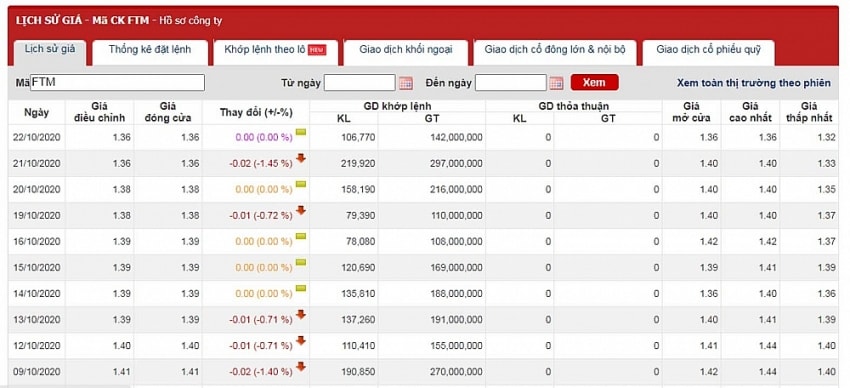The height and width of the screenshot is (388, 850).
Task: Open the 'Từ ngày' calendar picker icon
Action: [405, 83]
